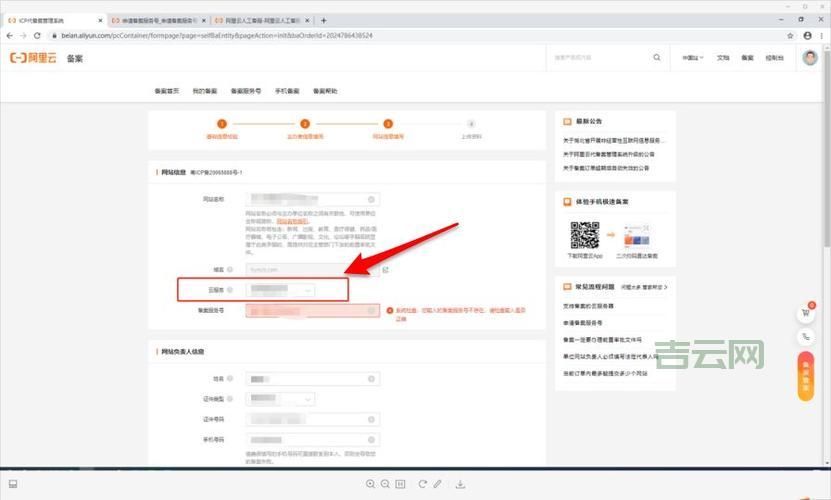Viewport: 831px width, 500px height.
Task: Click the zoom out icon in bottom toolbar
Action: 386,484
